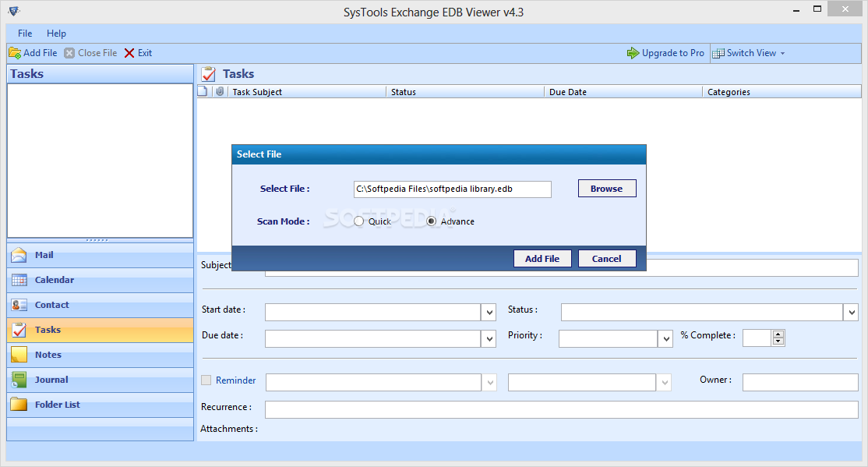This screenshot has width=868, height=467.
Task: Click the Browse button
Action: pos(607,189)
